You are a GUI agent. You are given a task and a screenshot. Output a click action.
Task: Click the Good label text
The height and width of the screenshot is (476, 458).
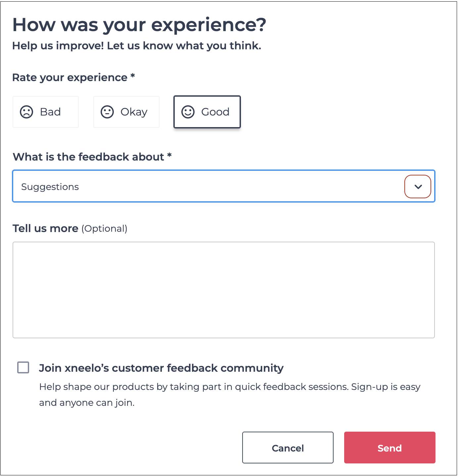pyautogui.click(x=215, y=112)
